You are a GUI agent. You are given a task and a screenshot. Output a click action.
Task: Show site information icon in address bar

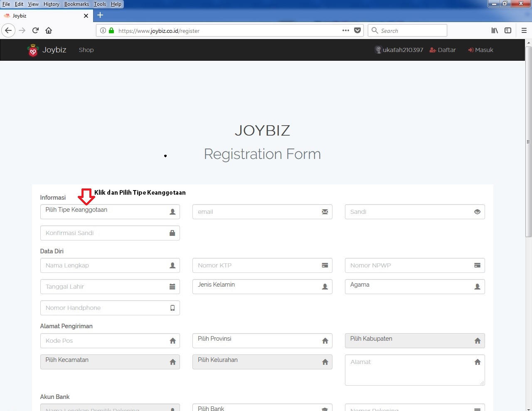coord(103,30)
